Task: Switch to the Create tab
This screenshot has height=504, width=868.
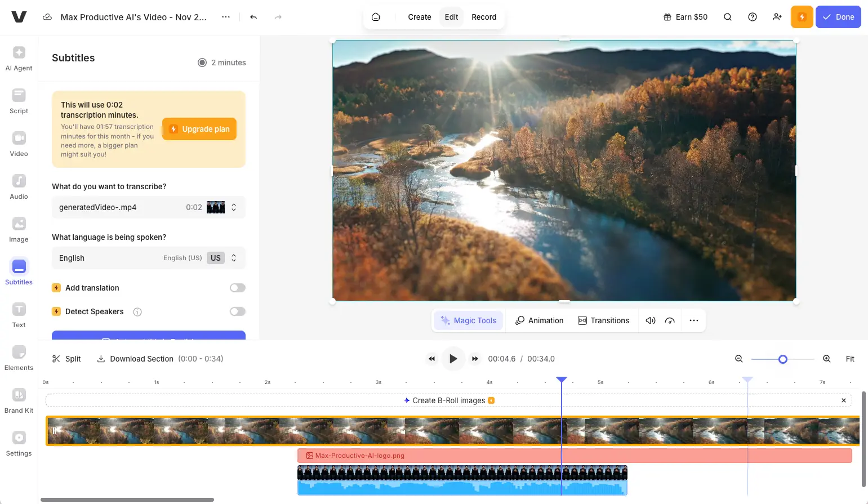Action: tap(420, 17)
